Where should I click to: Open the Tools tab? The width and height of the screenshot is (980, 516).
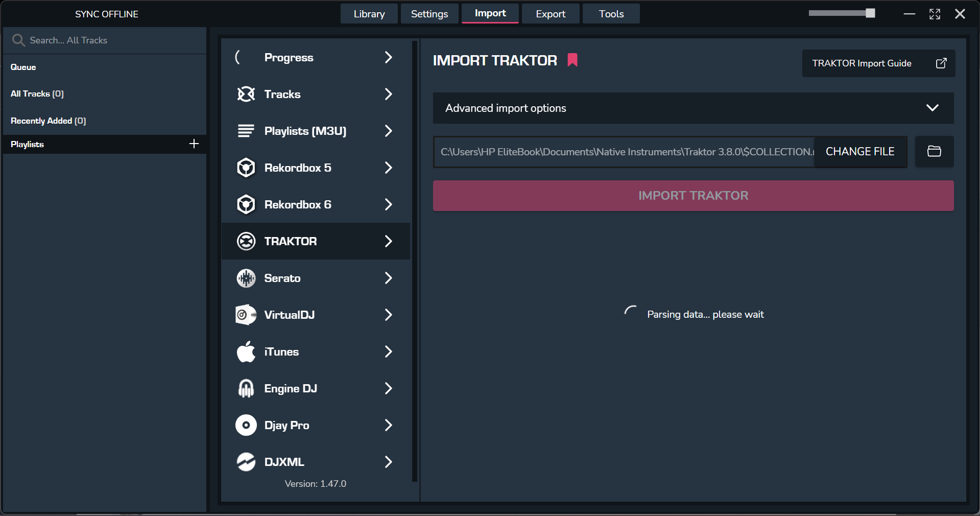pyautogui.click(x=611, y=14)
